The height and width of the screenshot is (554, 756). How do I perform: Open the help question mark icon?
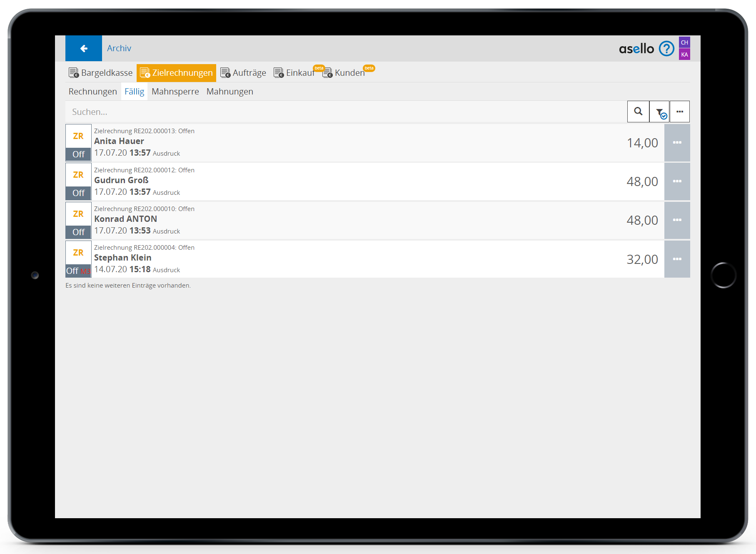[666, 49]
